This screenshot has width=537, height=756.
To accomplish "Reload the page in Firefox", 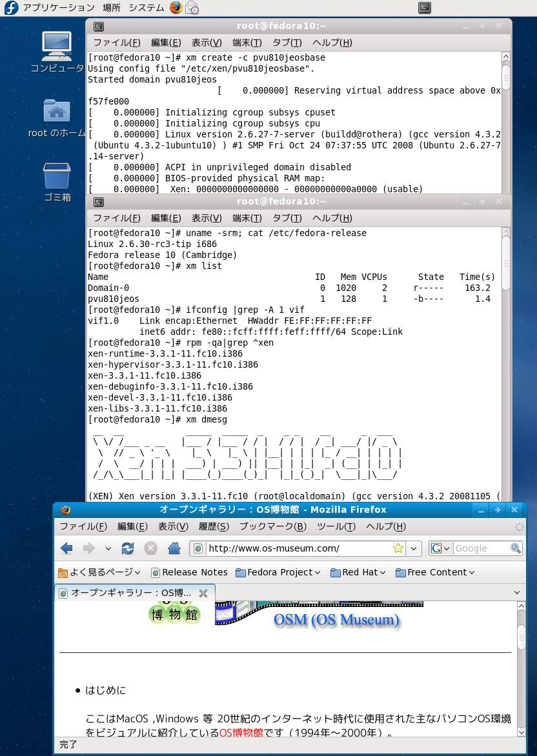I will 127,548.
